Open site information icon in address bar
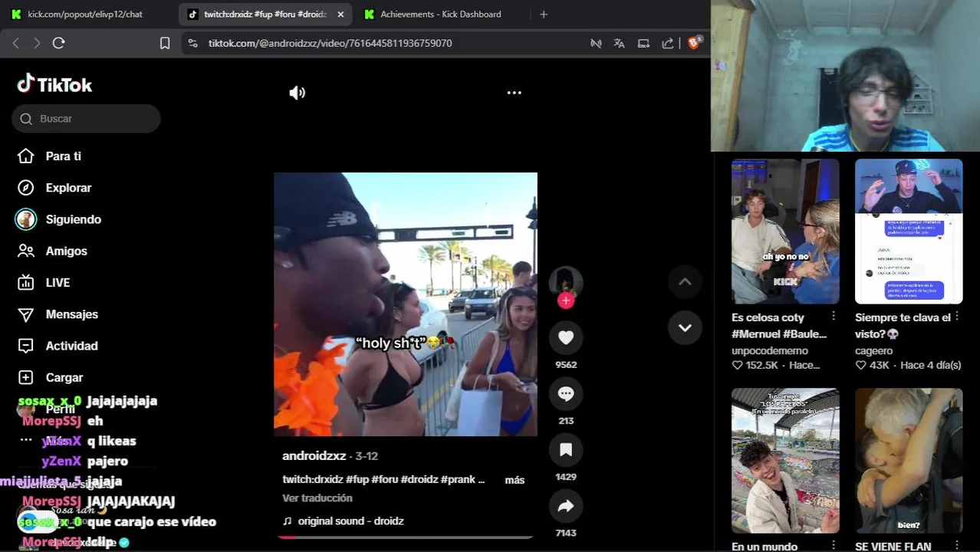The height and width of the screenshot is (552, 980). click(192, 43)
